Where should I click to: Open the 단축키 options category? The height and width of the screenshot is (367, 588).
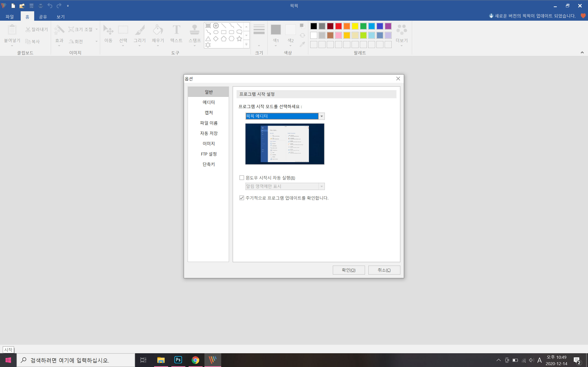pyautogui.click(x=209, y=164)
